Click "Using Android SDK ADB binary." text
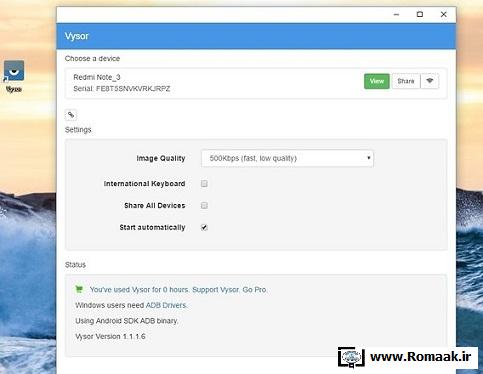Image resolution: width=483 pixels, height=374 pixels. [127, 321]
